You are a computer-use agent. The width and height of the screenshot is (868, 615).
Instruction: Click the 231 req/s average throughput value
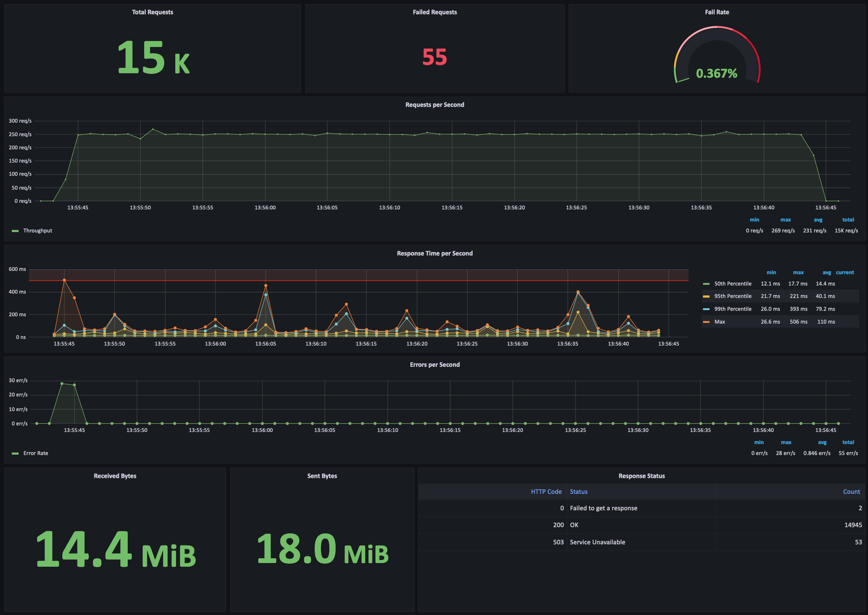[x=815, y=231]
